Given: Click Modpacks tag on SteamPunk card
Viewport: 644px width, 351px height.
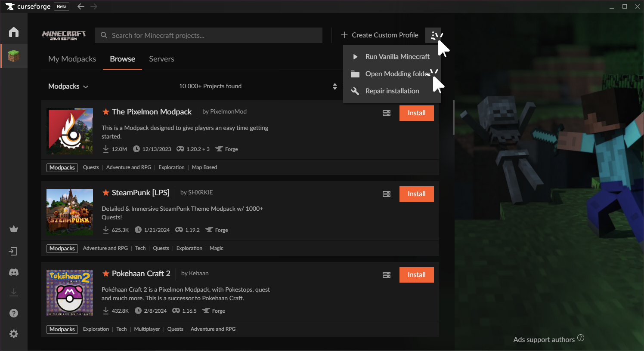Looking at the screenshot, I should [x=62, y=249].
